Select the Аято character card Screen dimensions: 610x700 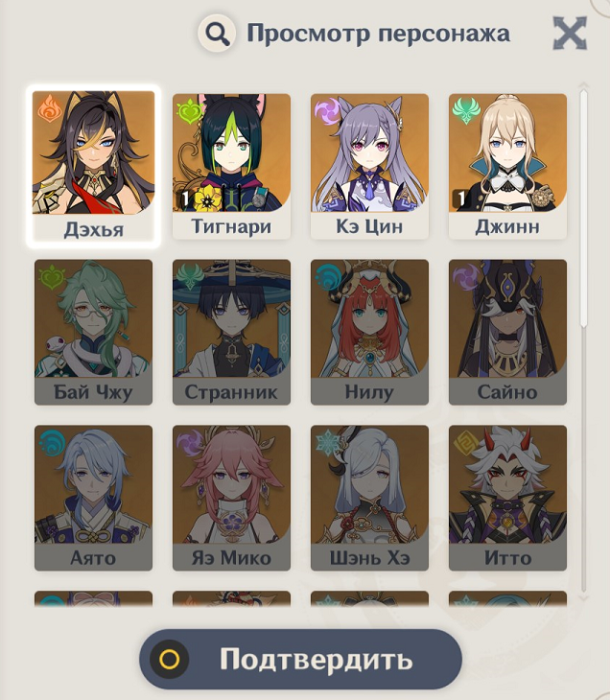[x=93, y=498]
